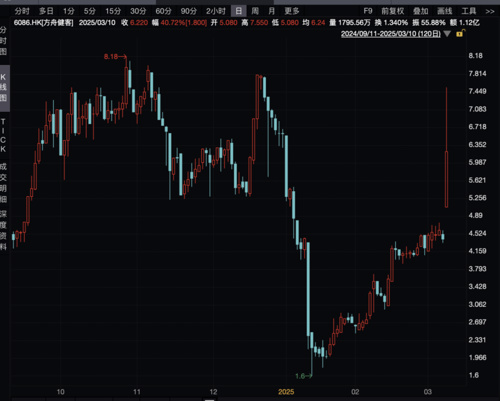Screen dimensions: 500x401
Task: Choose the 60分 chart interval
Action: 163,11
